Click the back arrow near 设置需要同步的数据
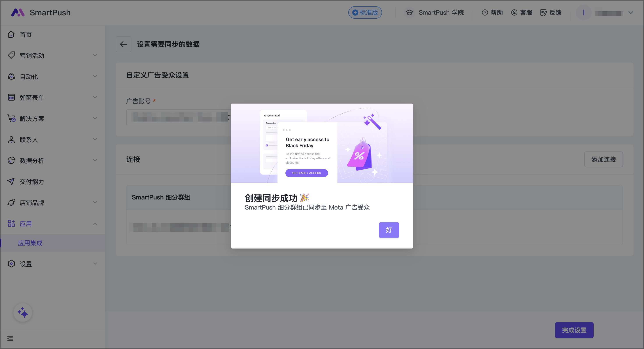Image resolution: width=644 pixels, height=349 pixels. [x=124, y=44]
